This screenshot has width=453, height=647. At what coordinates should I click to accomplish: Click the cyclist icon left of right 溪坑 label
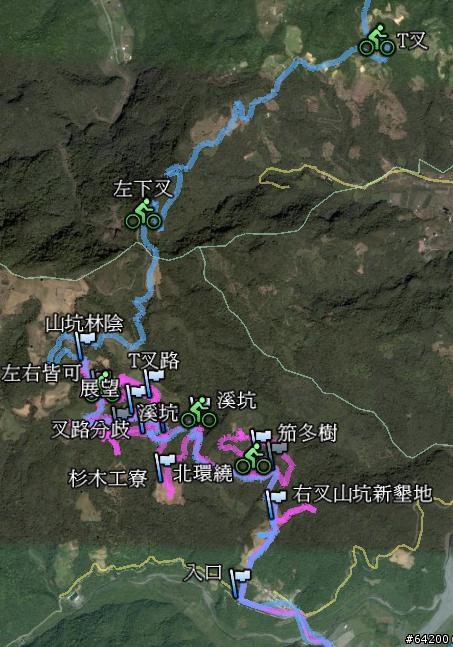tap(198, 412)
